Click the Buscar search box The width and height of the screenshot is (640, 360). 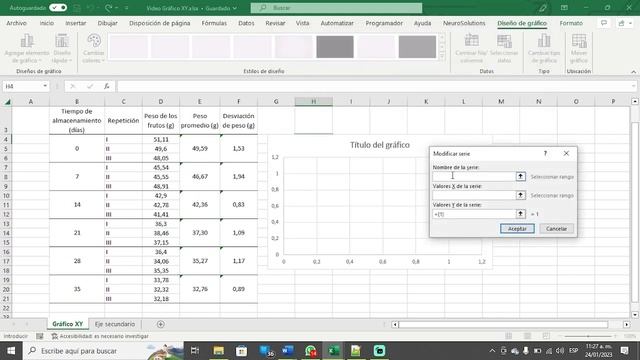coord(336,8)
